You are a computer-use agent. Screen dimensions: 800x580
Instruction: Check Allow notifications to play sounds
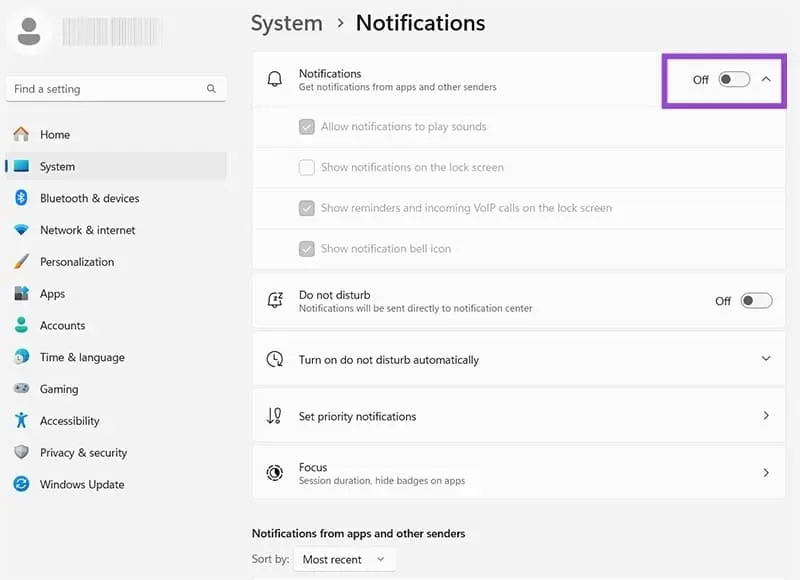(x=307, y=127)
